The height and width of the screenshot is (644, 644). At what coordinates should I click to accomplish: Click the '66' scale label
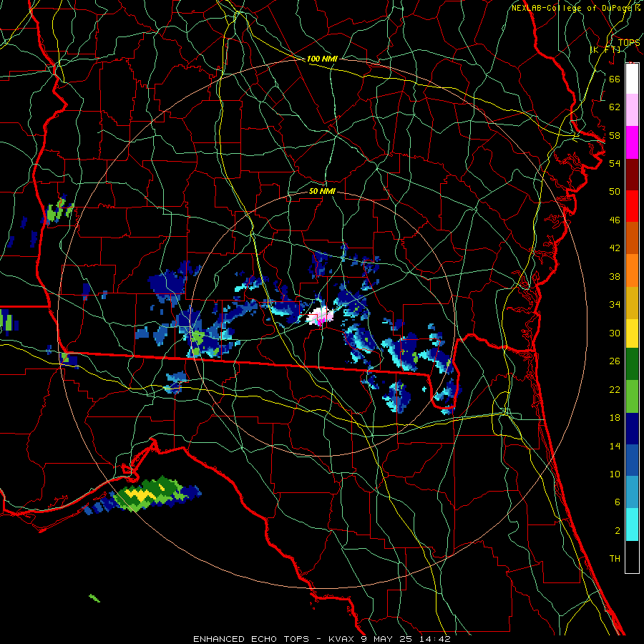tap(615, 79)
